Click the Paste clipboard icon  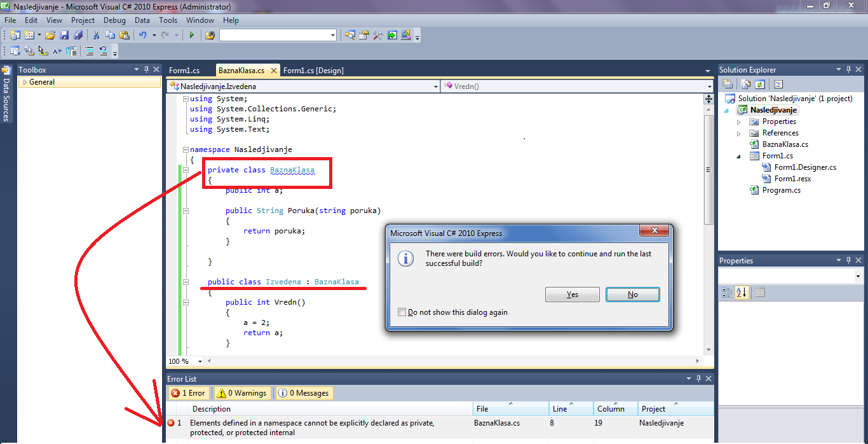pyautogui.click(x=125, y=35)
